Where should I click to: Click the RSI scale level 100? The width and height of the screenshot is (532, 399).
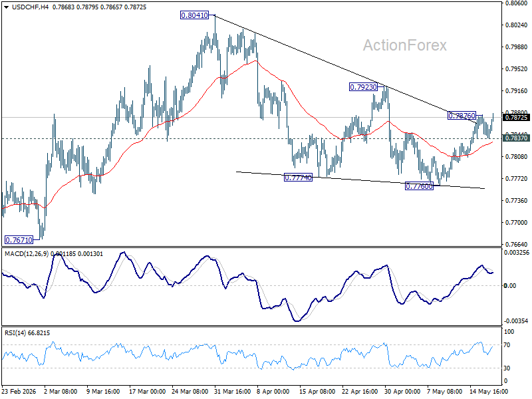click(509, 332)
